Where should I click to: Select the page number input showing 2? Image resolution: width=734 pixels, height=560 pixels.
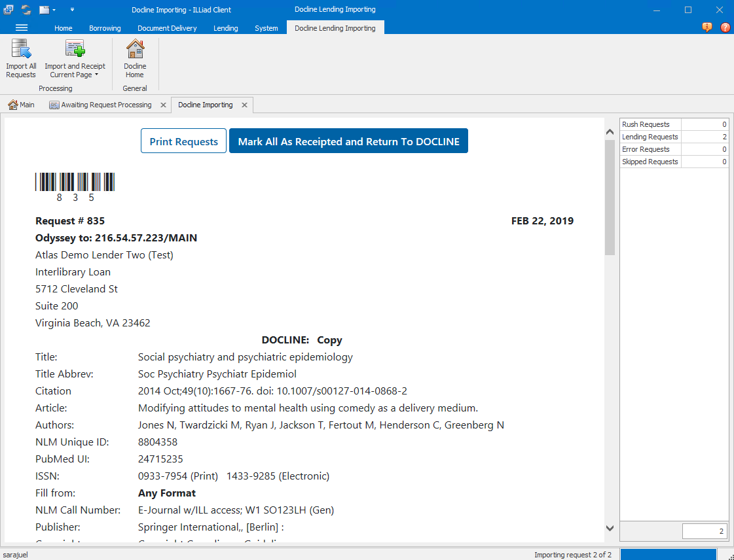coord(705,531)
